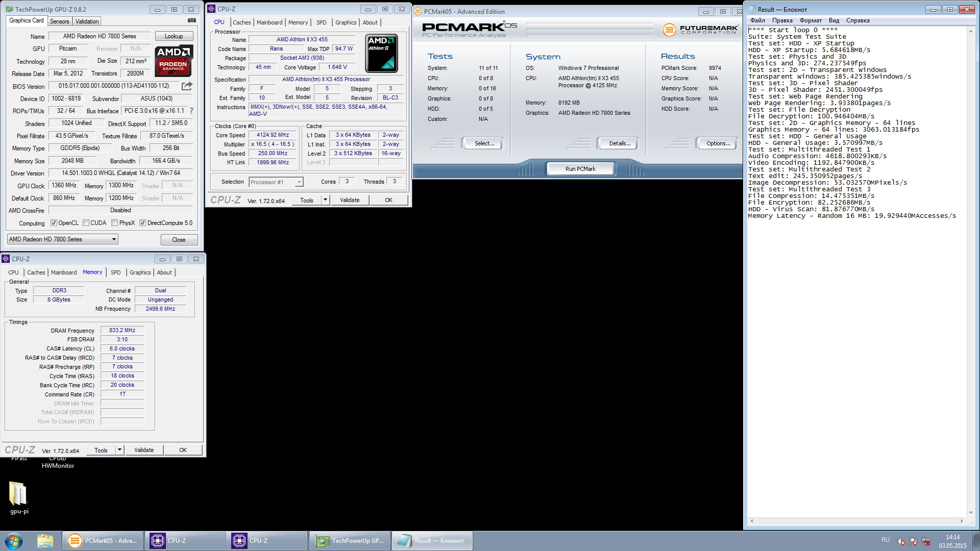Image resolution: width=980 pixels, height=551 pixels.
Task: Open the Формат menu in Notepad
Action: 811,20
